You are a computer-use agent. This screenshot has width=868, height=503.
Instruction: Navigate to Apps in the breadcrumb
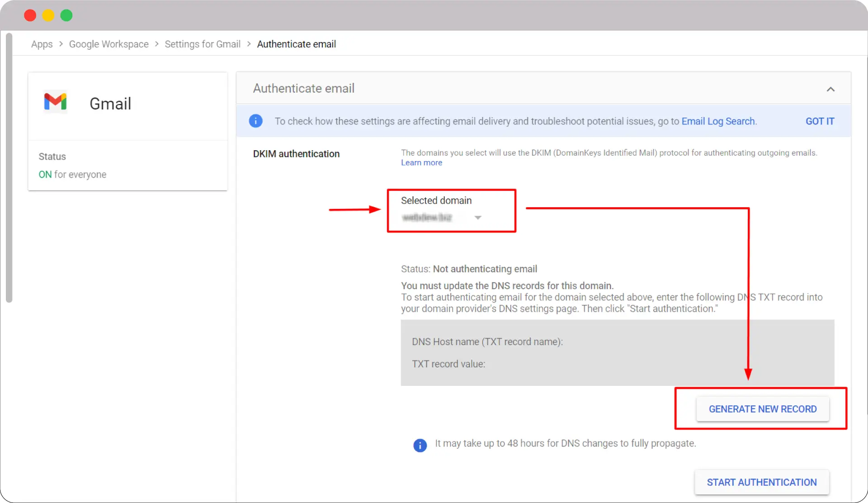coord(42,44)
